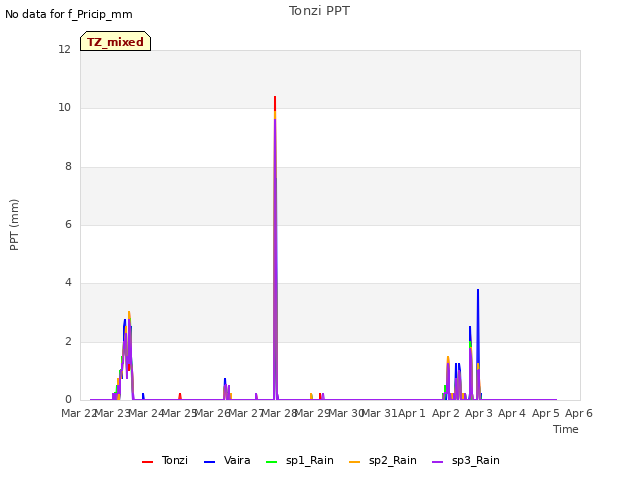Image resolution: width=640 pixels, height=480 pixels.
Task: Click the Apr 3 x-axis tick label
Action: (479, 413)
